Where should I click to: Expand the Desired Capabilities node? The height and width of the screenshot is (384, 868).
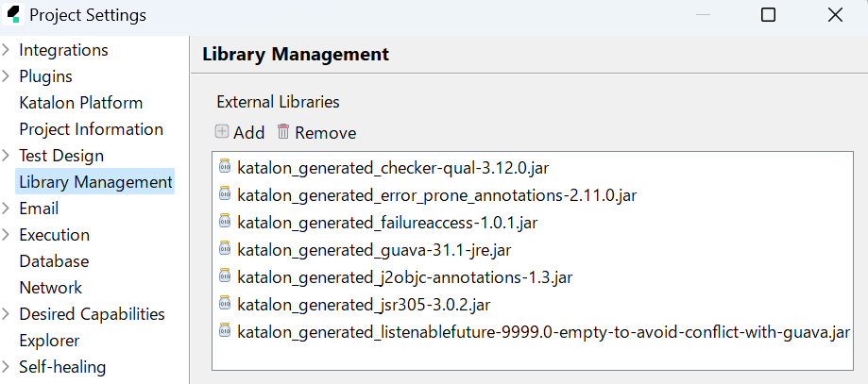point(7,314)
